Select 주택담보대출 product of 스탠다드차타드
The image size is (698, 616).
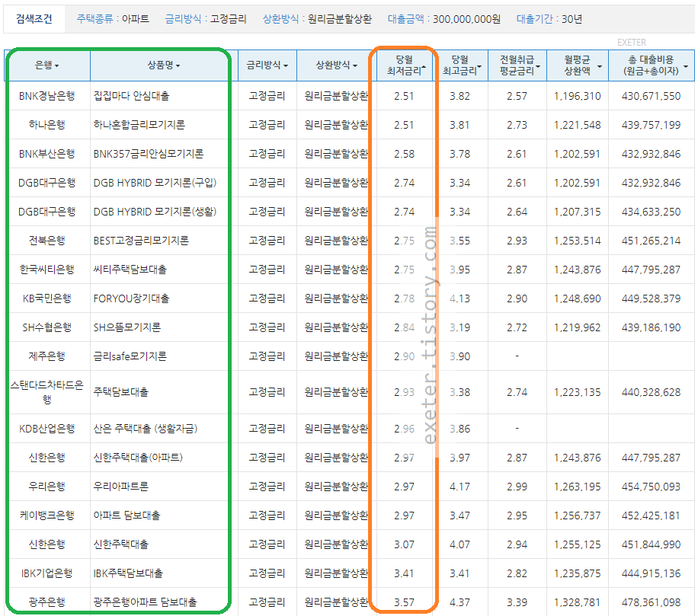click(120, 392)
